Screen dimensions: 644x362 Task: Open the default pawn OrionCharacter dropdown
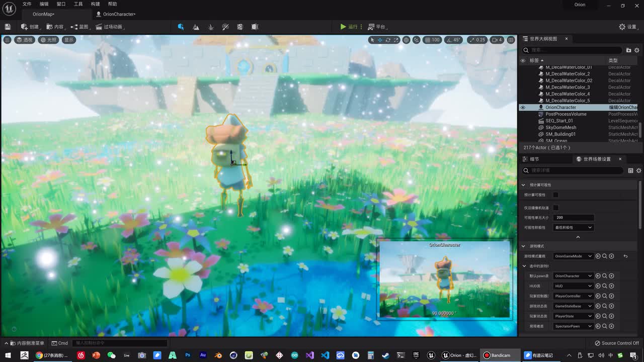pos(574,276)
